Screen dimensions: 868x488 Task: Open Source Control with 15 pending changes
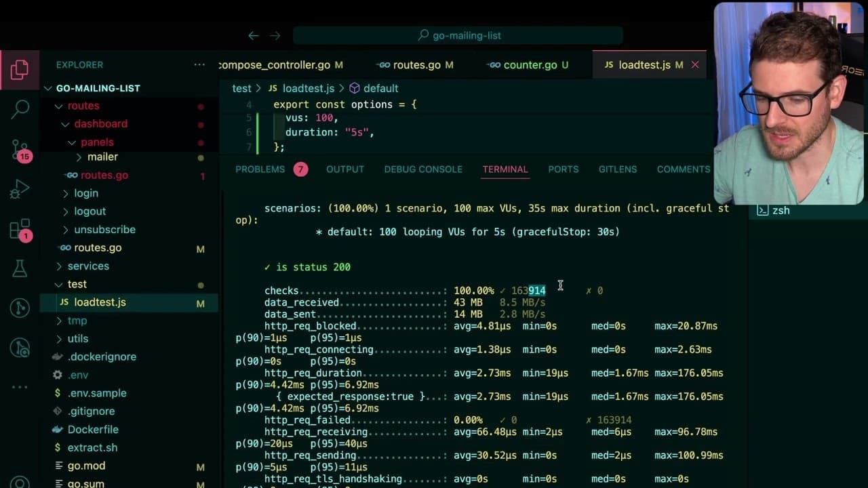(20, 150)
